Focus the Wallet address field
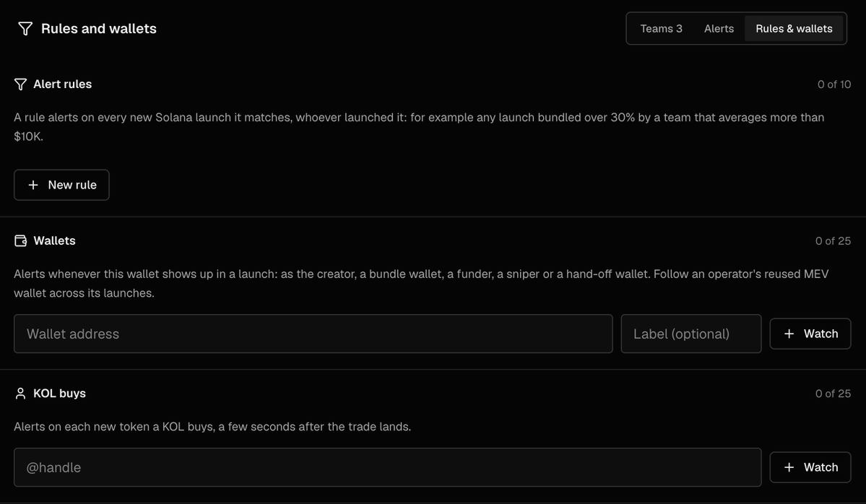866x504 pixels. (313, 334)
